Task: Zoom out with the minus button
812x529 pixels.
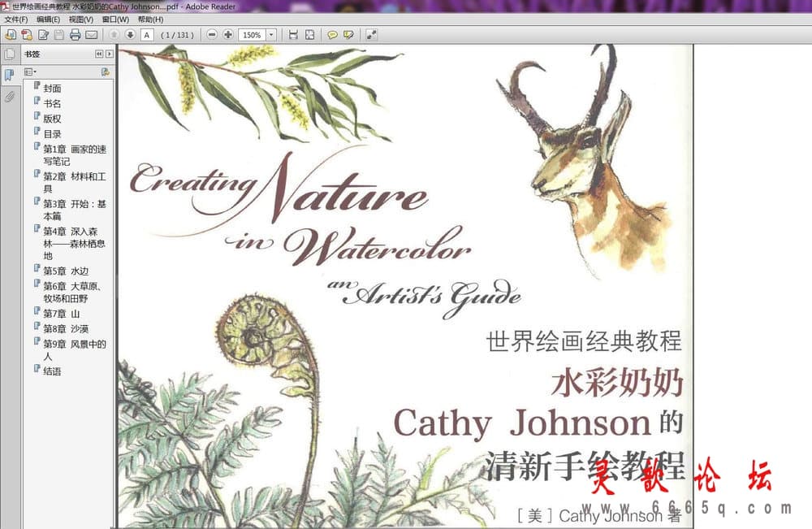Action: 212,35
